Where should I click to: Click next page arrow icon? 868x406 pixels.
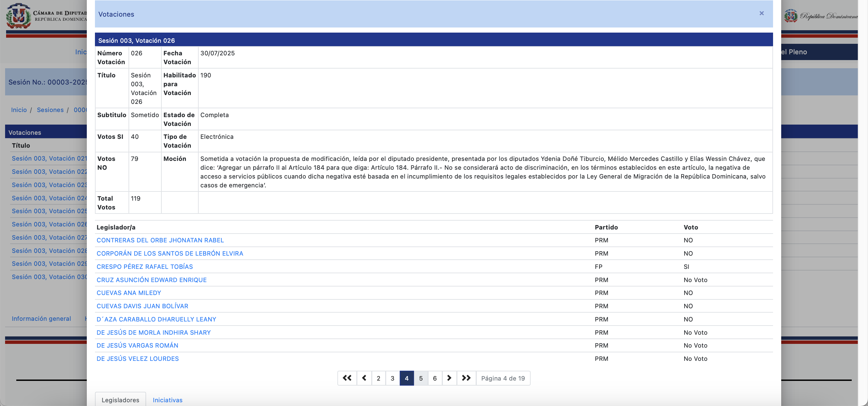[x=449, y=378]
